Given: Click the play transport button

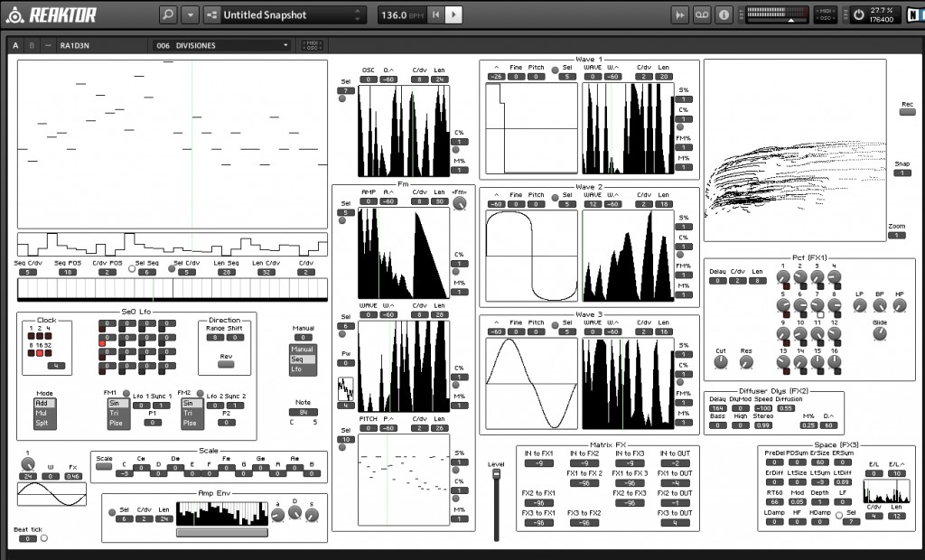Looking at the screenshot, I should [453, 14].
